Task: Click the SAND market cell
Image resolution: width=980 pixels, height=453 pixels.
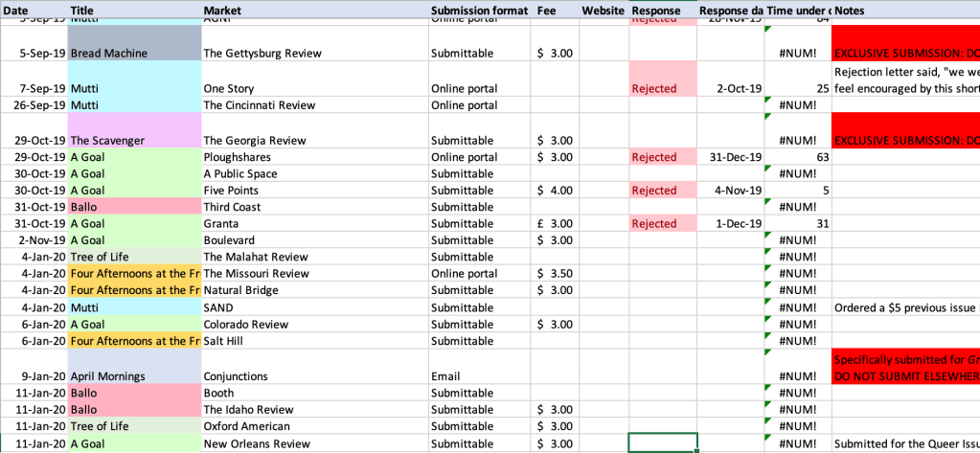Action: pos(315,307)
